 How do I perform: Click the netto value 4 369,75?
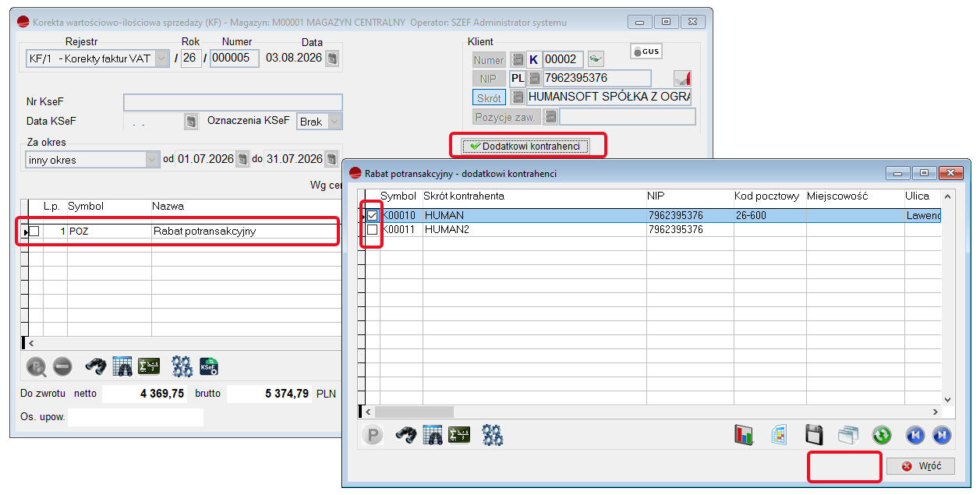click(x=144, y=394)
